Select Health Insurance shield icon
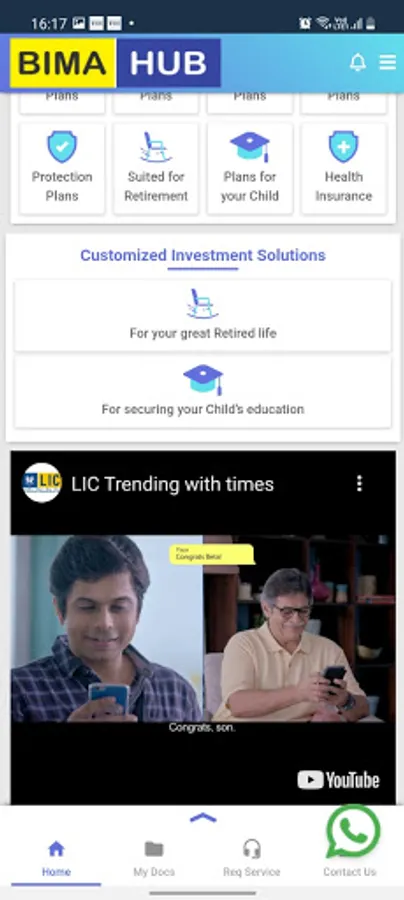The width and height of the screenshot is (404, 900). point(344,147)
